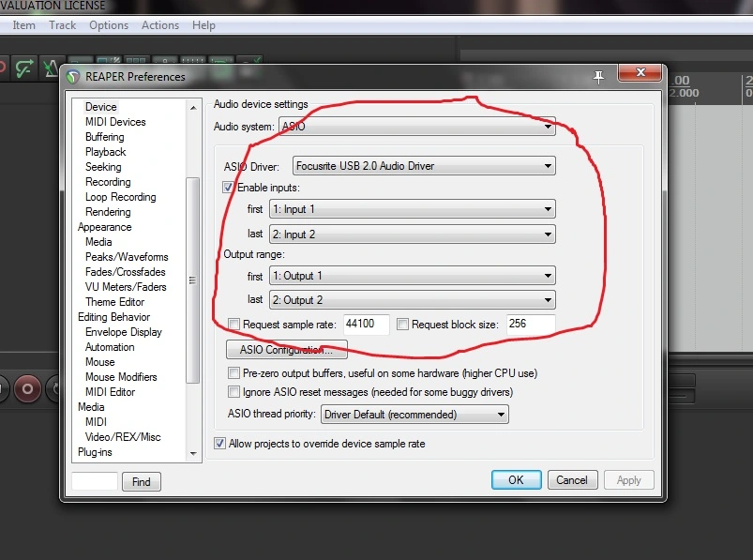
Task: Click the up arrow of the preferences list scrollbar
Action: (x=193, y=108)
